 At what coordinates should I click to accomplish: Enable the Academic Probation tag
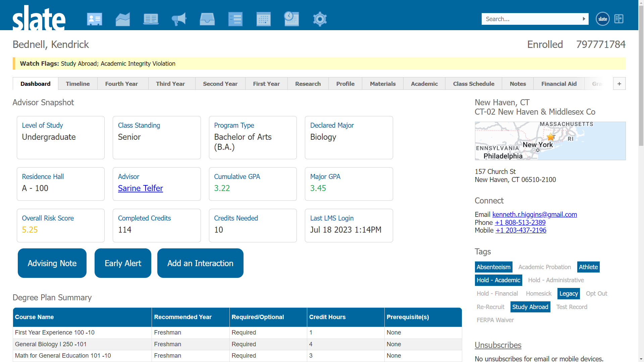[x=544, y=267]
